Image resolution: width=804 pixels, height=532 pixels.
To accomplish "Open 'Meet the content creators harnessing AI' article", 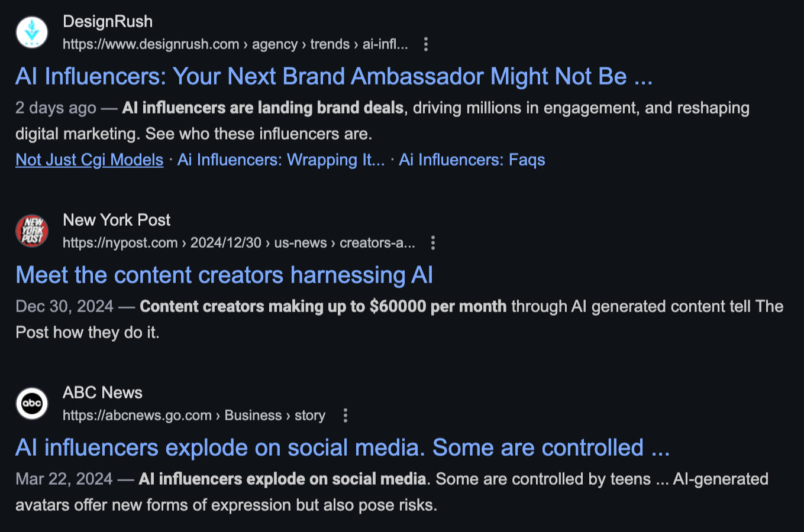I will tap(224, 275).
